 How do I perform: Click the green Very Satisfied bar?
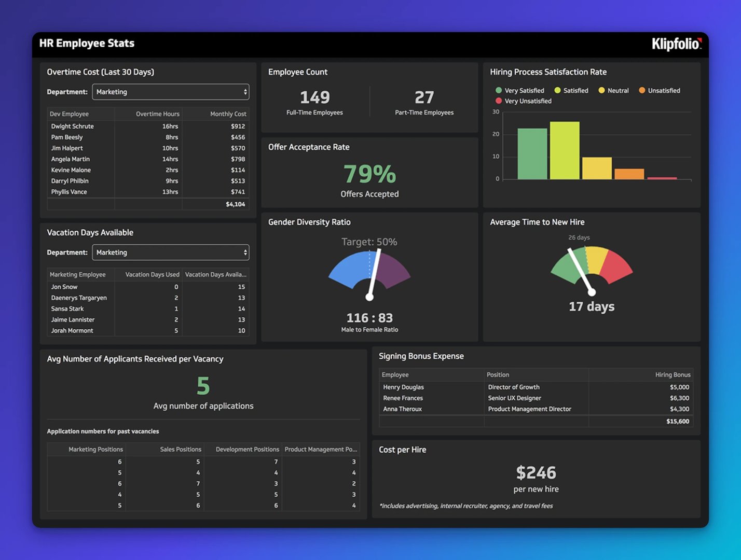(x=532, y=154)
